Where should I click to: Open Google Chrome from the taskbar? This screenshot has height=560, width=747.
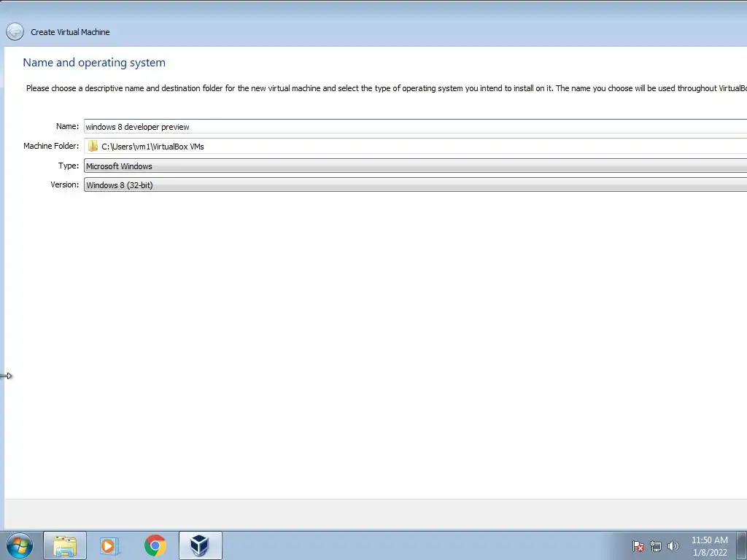(x=155, y=545)
